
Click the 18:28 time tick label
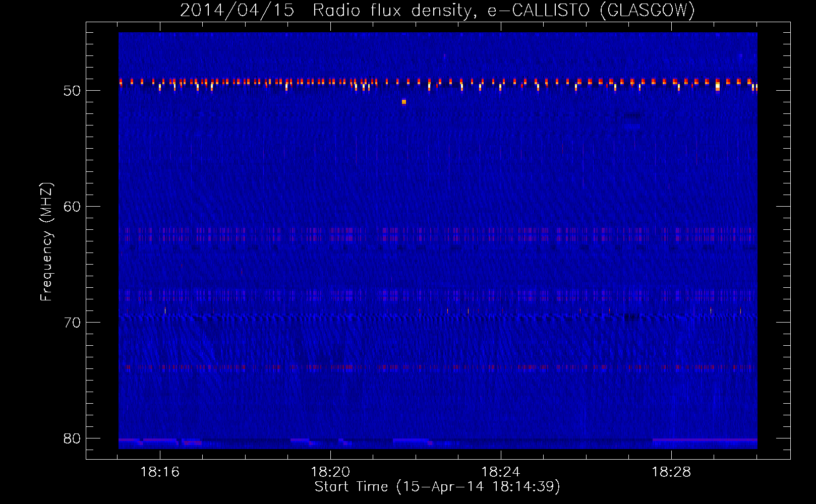coord(671,472)
